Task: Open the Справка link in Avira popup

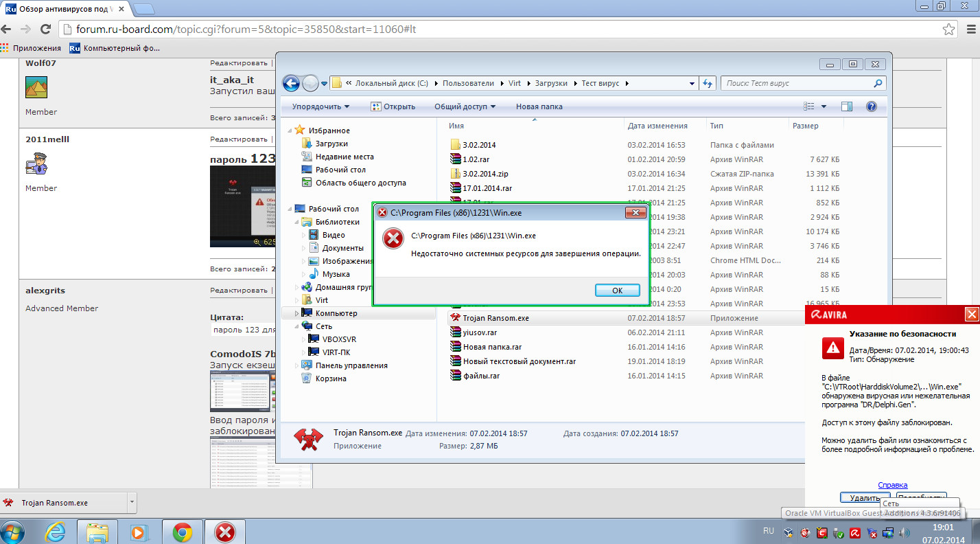Action: 892,485
